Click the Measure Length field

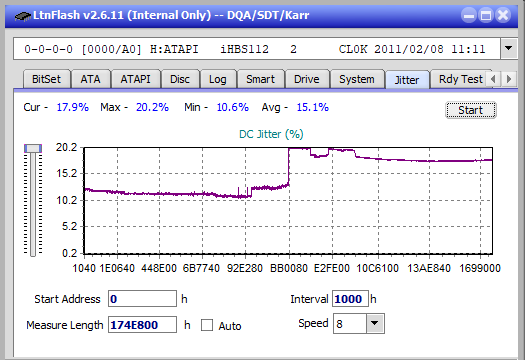[142, 325]
